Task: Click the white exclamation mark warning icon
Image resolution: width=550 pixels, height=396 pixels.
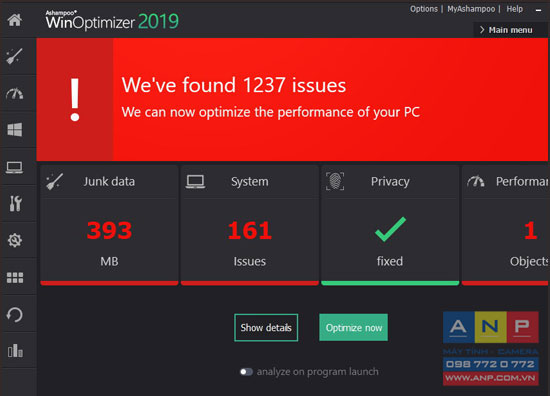Action: (75, 100)
